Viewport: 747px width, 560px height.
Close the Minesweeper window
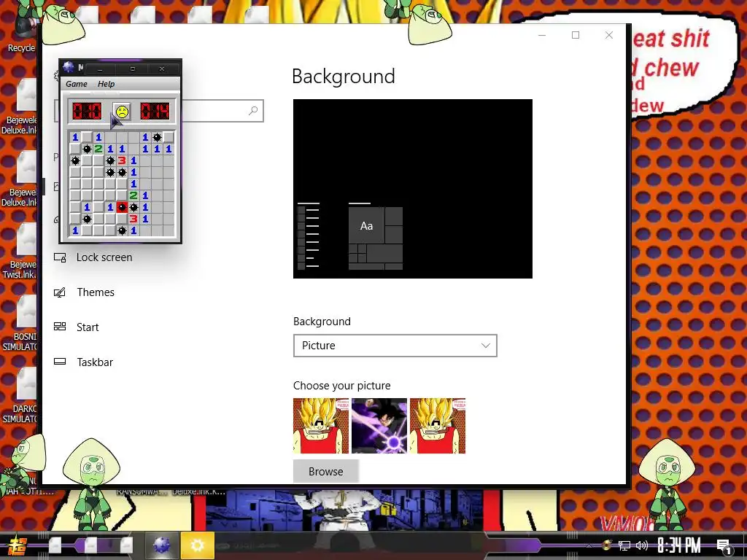coord(162,69)
